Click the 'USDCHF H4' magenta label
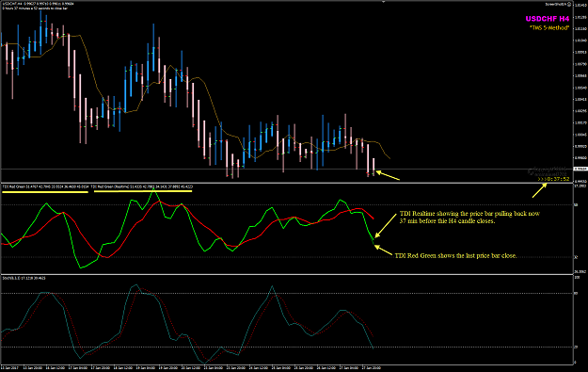Viewport: 588px width, 372px height. click(548, 19)
